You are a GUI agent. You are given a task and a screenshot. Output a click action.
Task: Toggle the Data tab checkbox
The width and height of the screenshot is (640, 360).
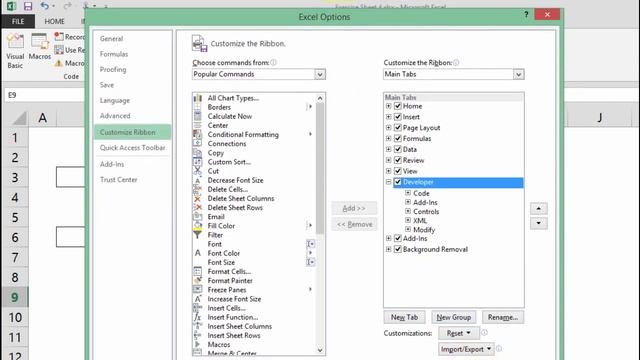click(x=398, y=149)
